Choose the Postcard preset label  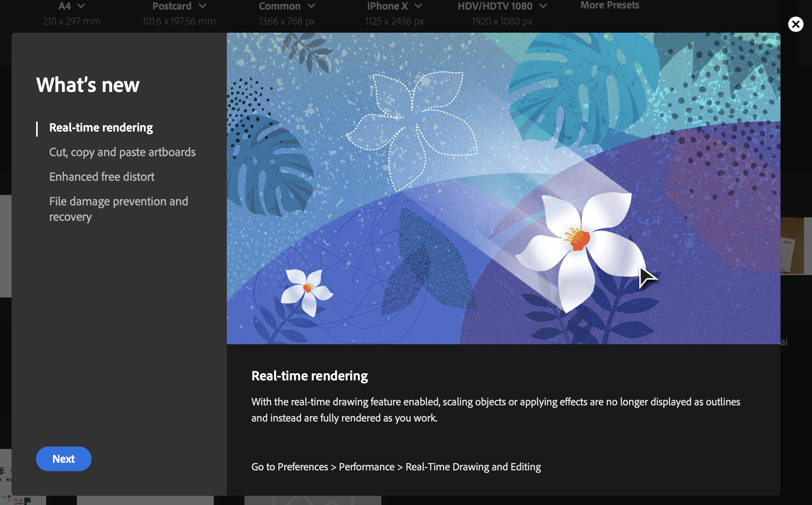[172, 6]
